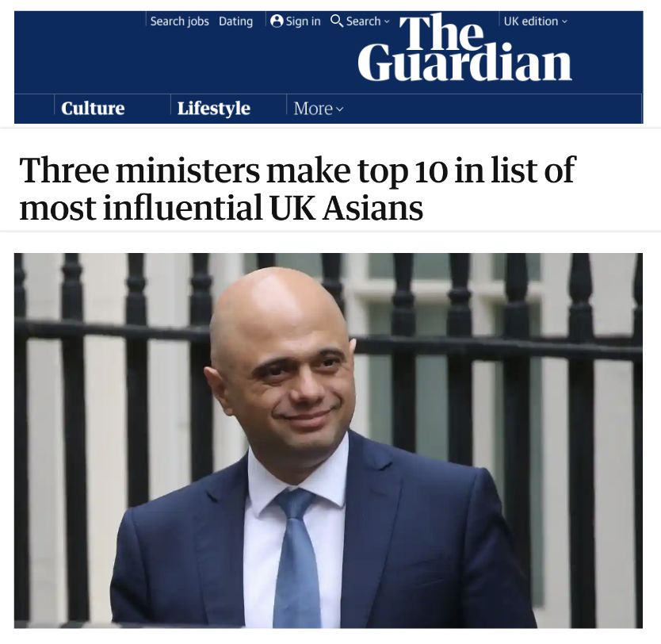This screenshot has width=661, height=644.
Task: Click the Search jobs link
Action: [x=180, y=21]
